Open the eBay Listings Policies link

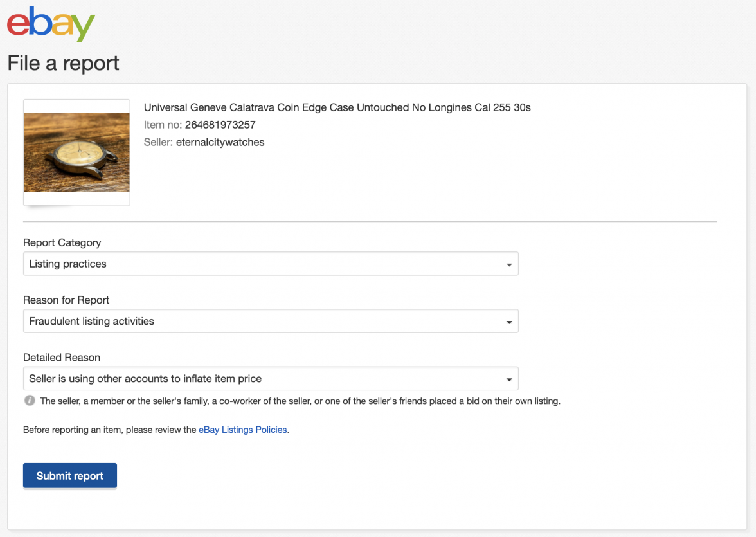[243, 430]
